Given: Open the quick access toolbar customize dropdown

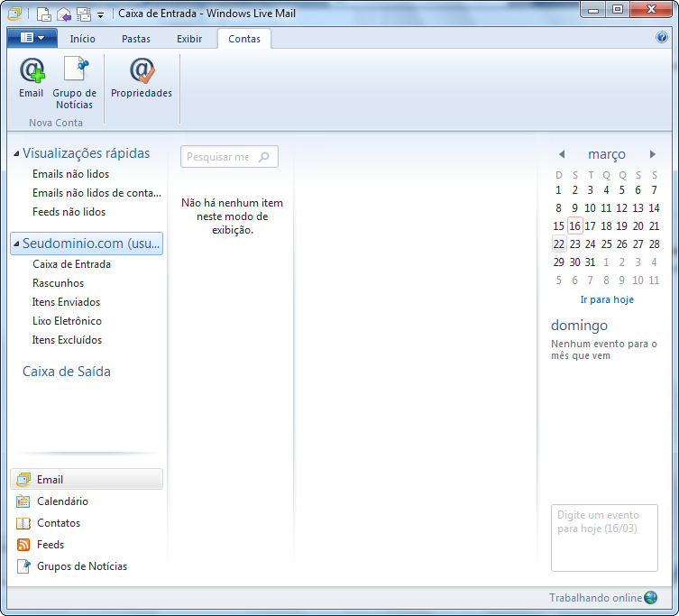Looking at the screenshot, I should click(101, 14).
